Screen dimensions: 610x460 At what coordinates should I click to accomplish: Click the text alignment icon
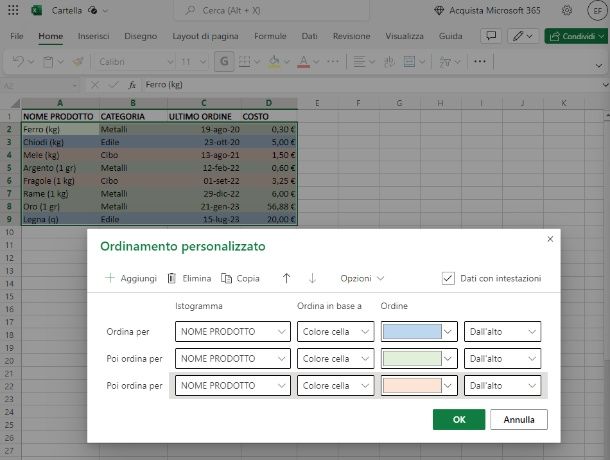(359, 61)
